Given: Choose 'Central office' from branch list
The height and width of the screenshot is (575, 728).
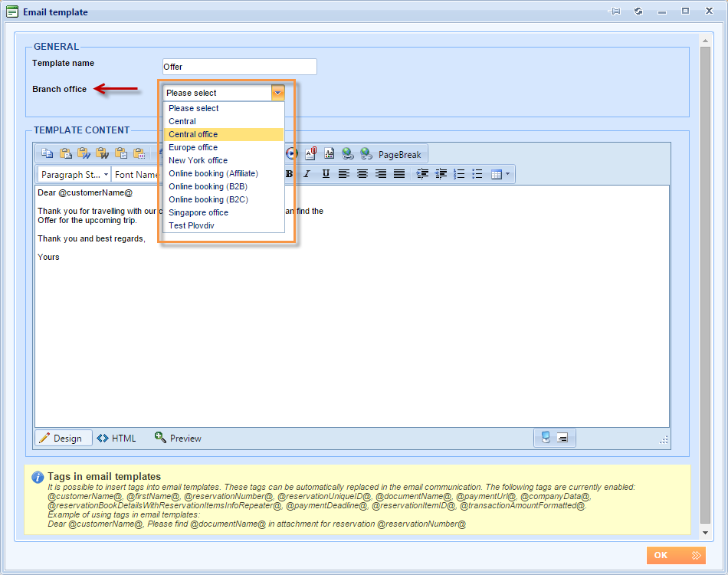Looking at the screenshot, I should 224,134.
